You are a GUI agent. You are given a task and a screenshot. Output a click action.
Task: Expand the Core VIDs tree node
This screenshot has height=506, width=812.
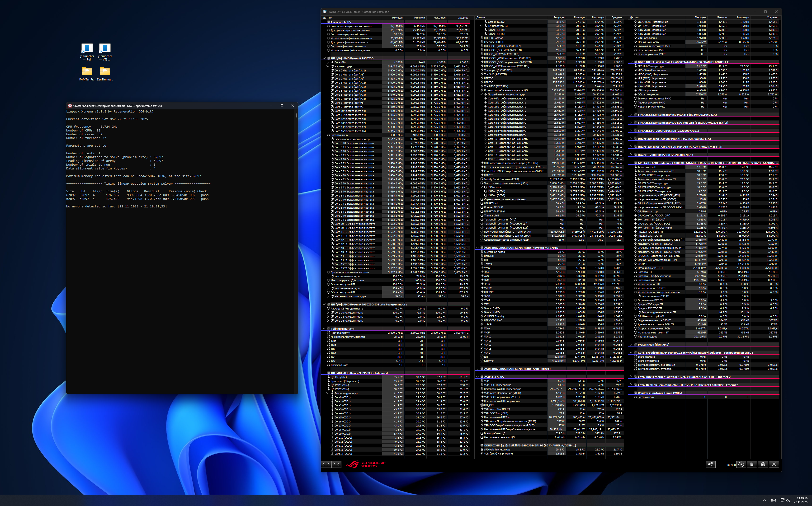[328, 62]
